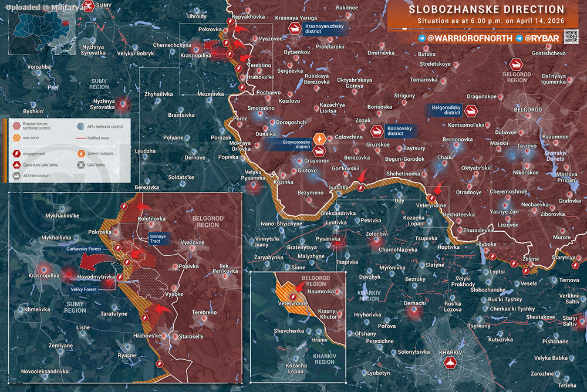The width and height of the screenshot is (587, 392).
Task: Click the Garkavsky Forest label box
Action: click(x=83, y=249)
